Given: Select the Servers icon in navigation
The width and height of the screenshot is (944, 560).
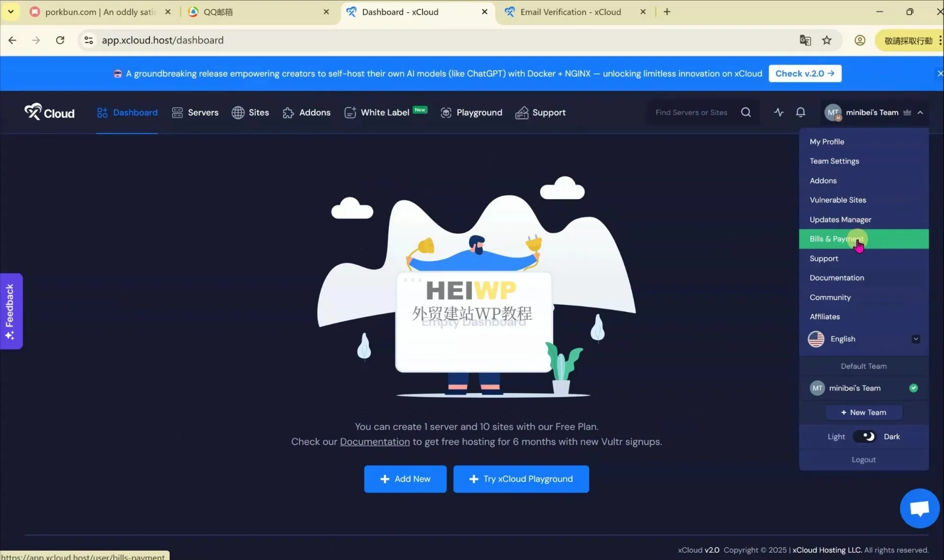Looking at the screenshot, I should coord(177,112).
